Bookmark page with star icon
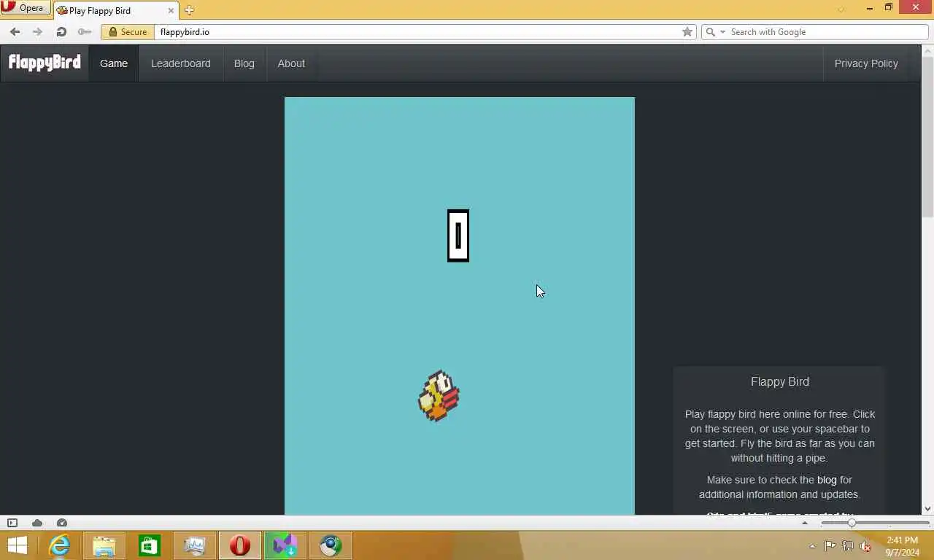The image size is (934, 560). 687,31
